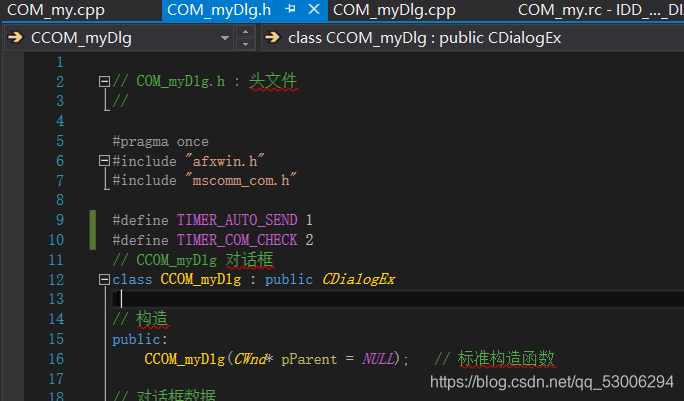Collapse the comment block at line 2
Viewport: 684px width, 401px height.
pyautogui.click(x=104, y=82)
